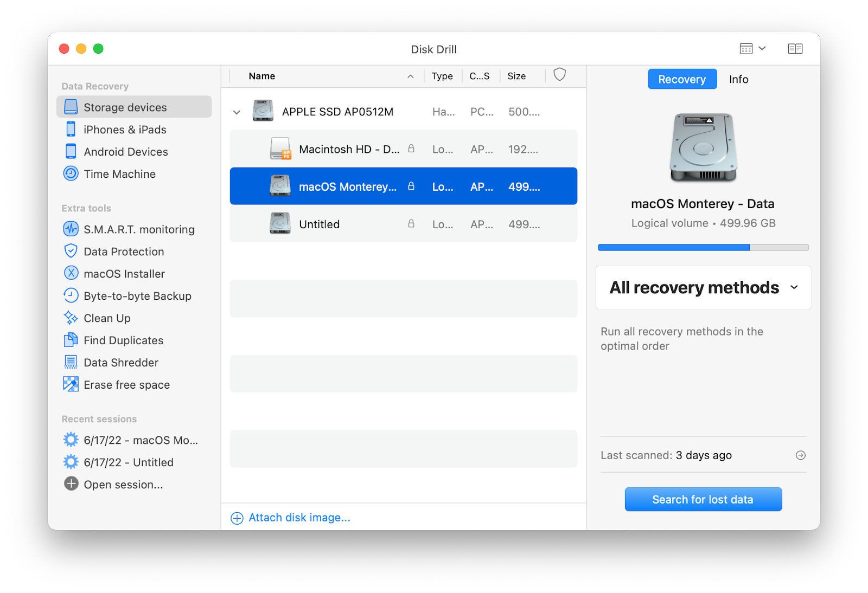Click Search for lost data button
868x593 pixels.
click(x=703, y=499)
